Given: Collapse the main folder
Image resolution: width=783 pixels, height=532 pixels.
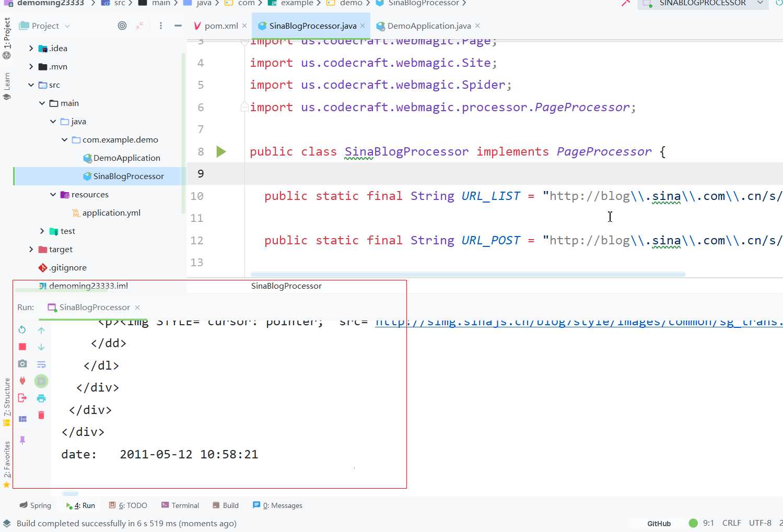Looking at the screenshot, I should 42,103.
